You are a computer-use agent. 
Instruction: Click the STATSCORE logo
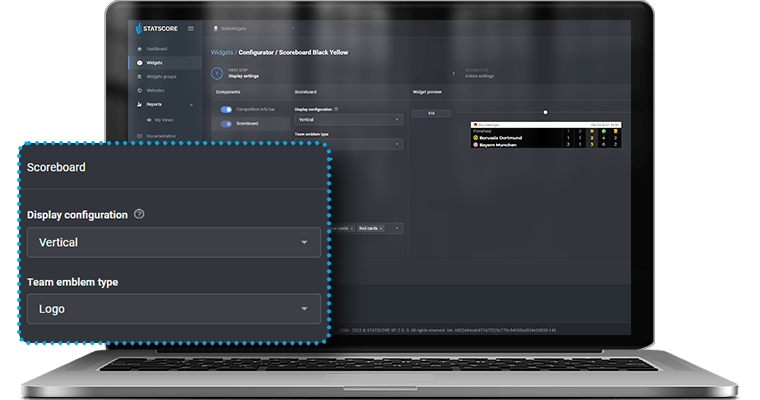tap(157, 29)
